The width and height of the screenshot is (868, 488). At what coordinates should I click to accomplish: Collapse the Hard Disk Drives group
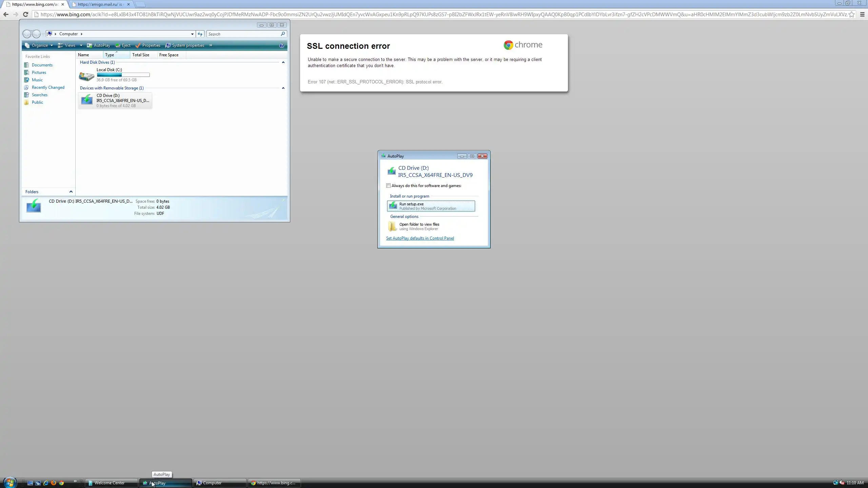click(x=283, y=62)
